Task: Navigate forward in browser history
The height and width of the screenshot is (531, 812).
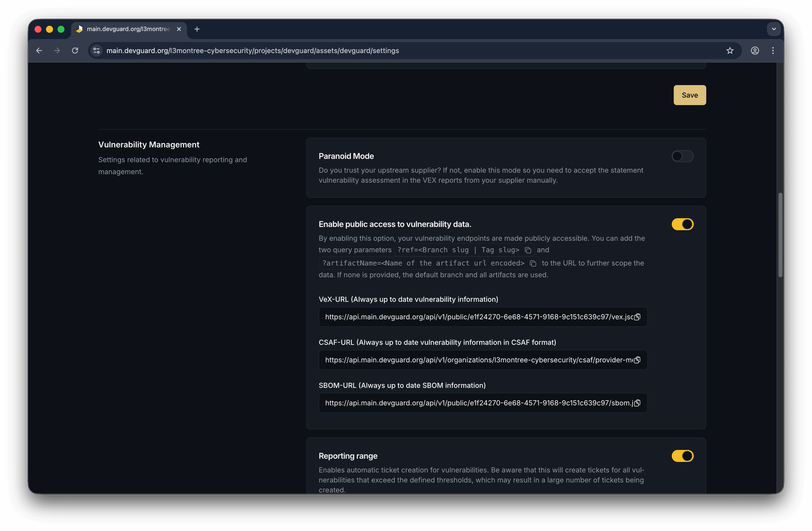Action: point(57,51)
